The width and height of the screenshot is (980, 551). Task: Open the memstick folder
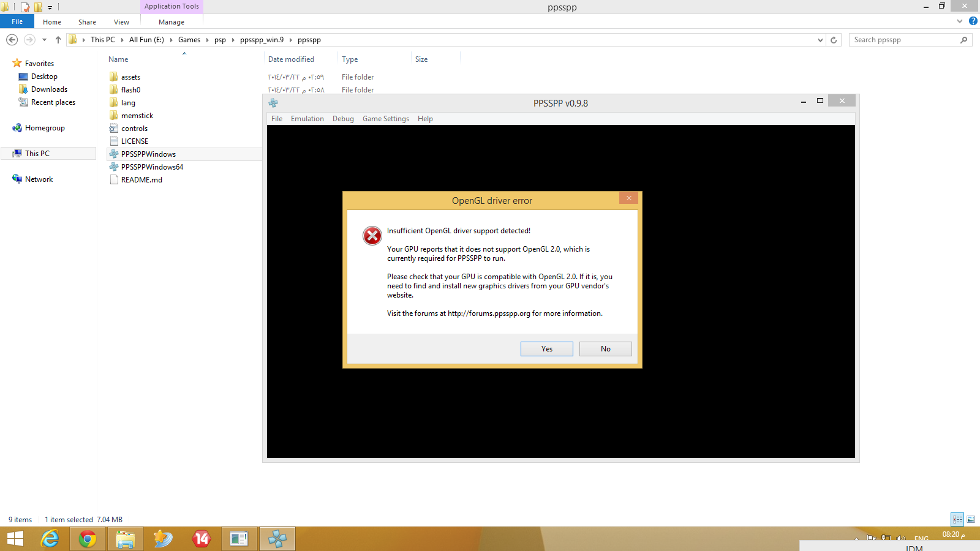click(x=137, y=116)
